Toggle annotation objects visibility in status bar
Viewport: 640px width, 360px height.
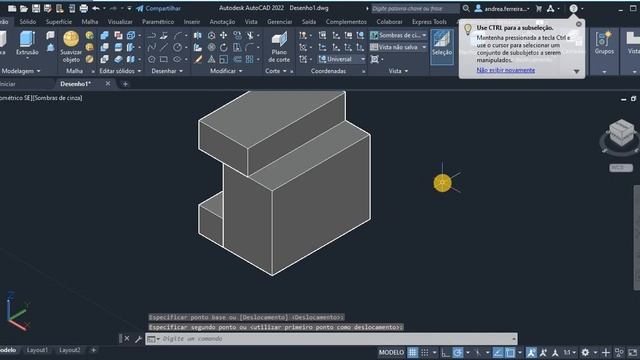coord(531,353)
